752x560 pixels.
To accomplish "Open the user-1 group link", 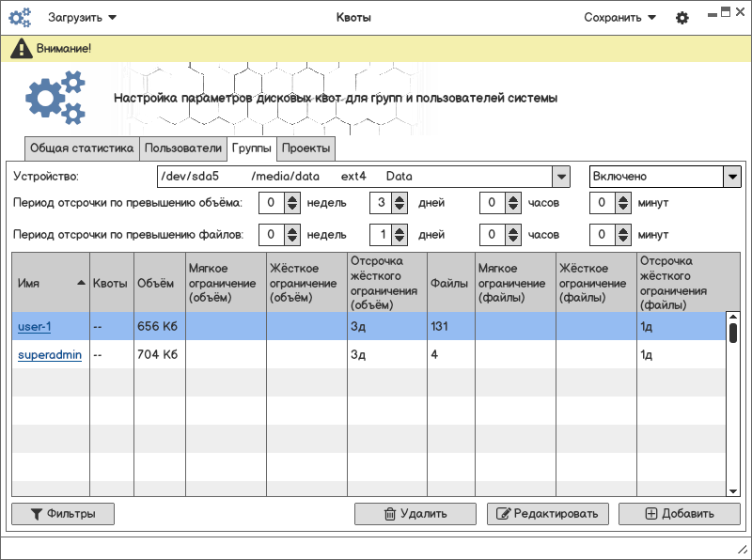I will [34, 327].
